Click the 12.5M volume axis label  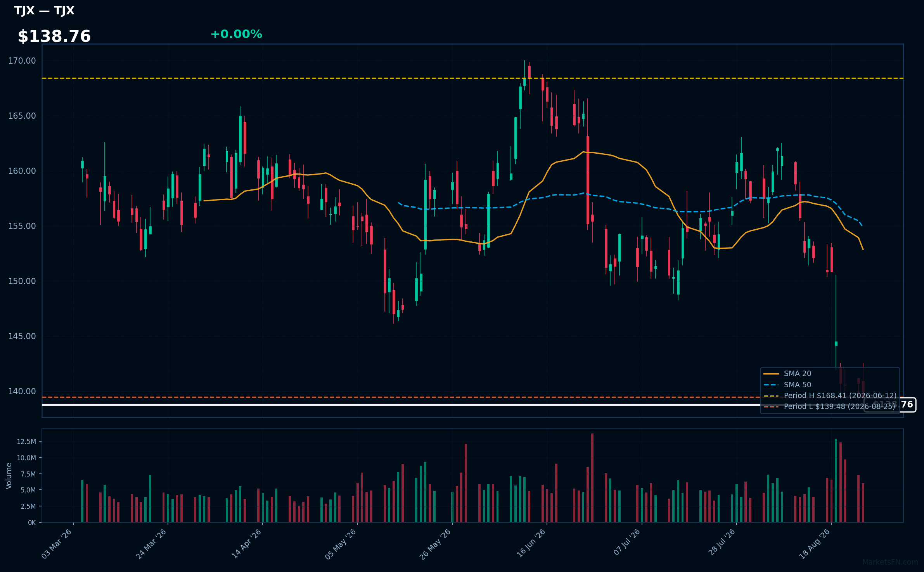26,442
